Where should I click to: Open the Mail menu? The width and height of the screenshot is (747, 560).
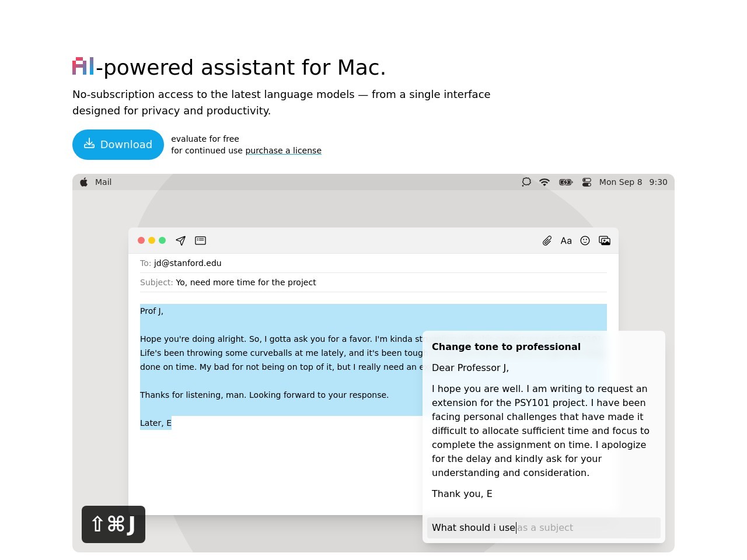click(x=103, y=182)
